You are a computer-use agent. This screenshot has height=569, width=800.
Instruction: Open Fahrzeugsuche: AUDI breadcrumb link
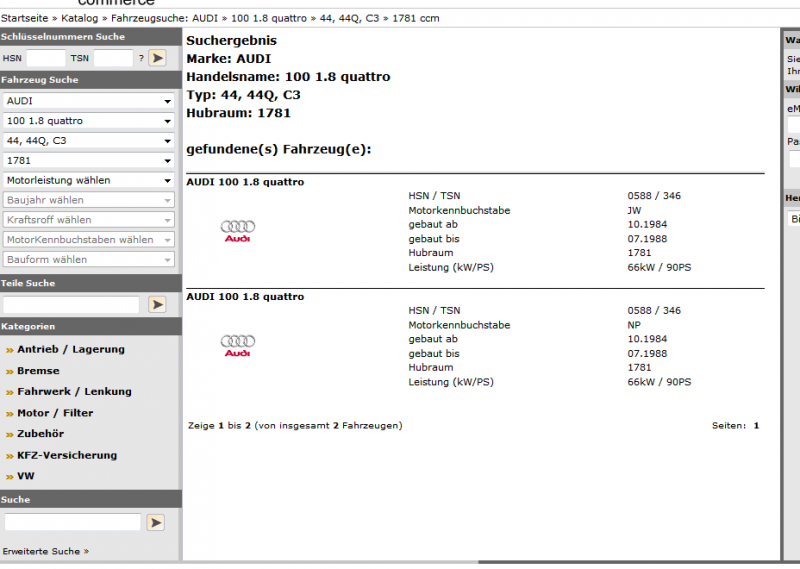point(164,18)
